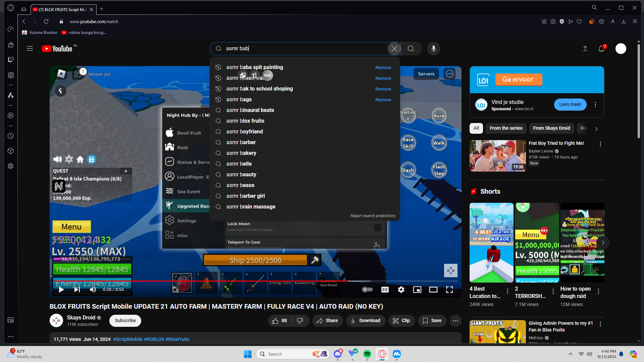This screenshot has height=362, width=644.
Task: Open the Create upload icon
Action: point(585,49)
